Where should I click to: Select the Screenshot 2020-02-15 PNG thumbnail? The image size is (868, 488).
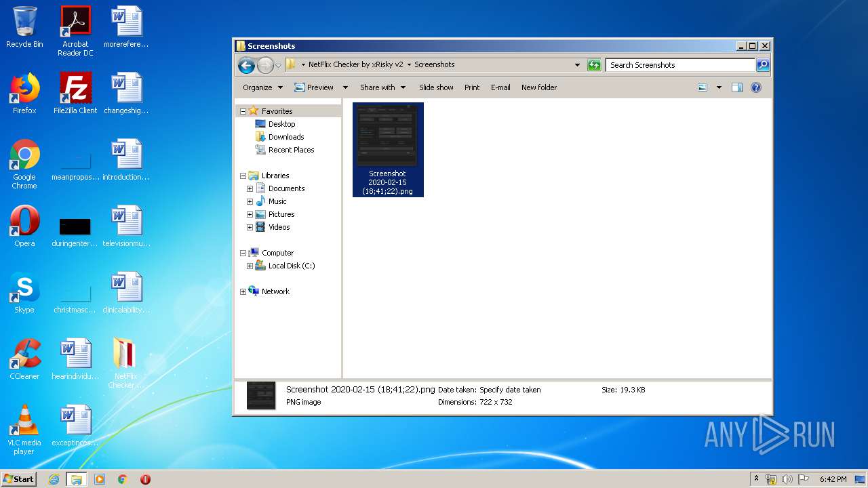(388, 150)
